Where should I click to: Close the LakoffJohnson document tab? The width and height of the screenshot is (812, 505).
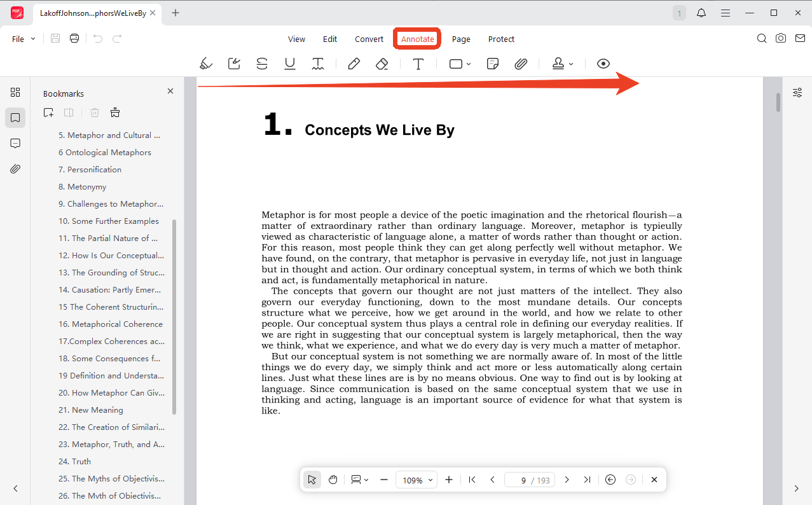tap(153, 13)
